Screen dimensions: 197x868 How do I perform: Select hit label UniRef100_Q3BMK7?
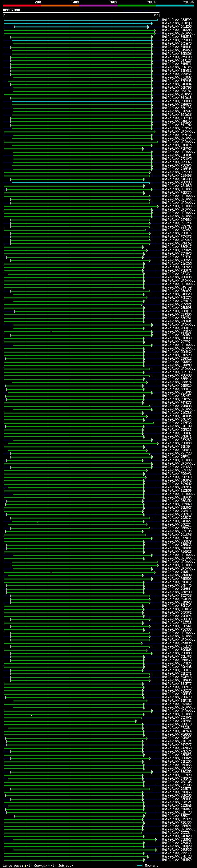coord(177,839)
